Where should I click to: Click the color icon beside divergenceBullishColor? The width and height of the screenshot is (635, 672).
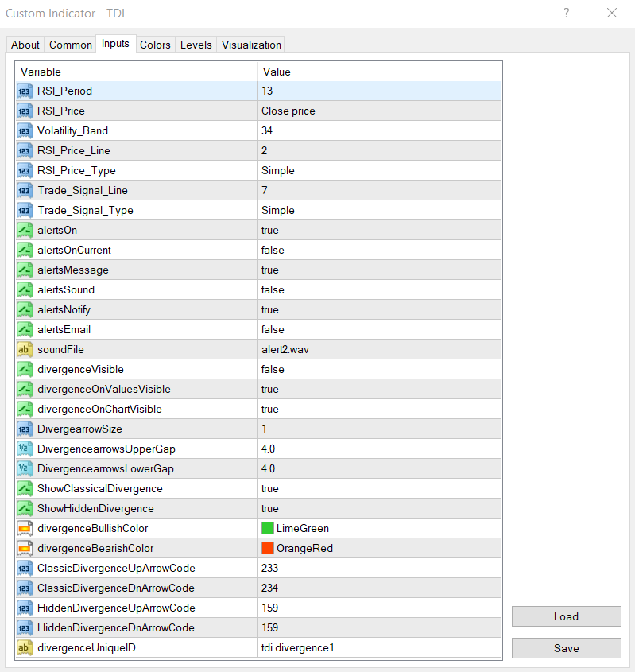(x=24, y=528)
